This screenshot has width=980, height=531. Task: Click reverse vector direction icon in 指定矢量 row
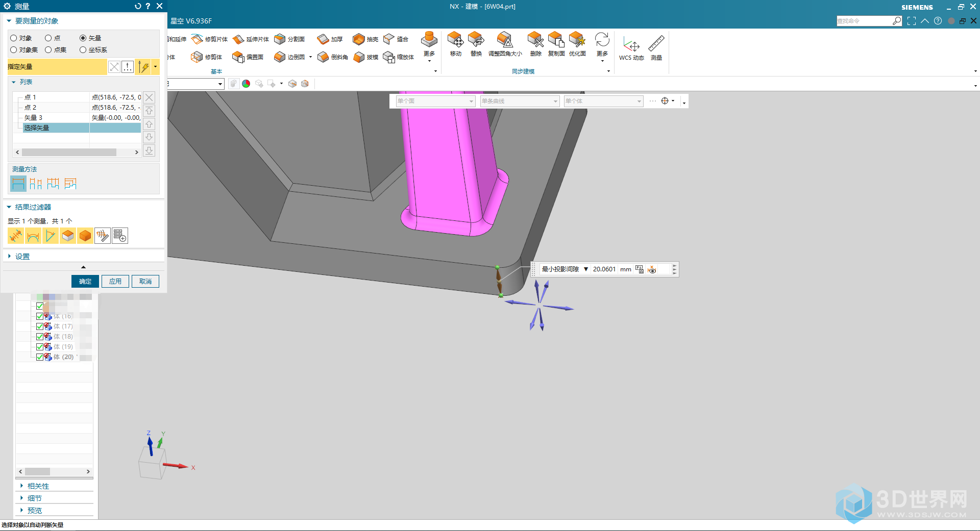click(114, 67)
